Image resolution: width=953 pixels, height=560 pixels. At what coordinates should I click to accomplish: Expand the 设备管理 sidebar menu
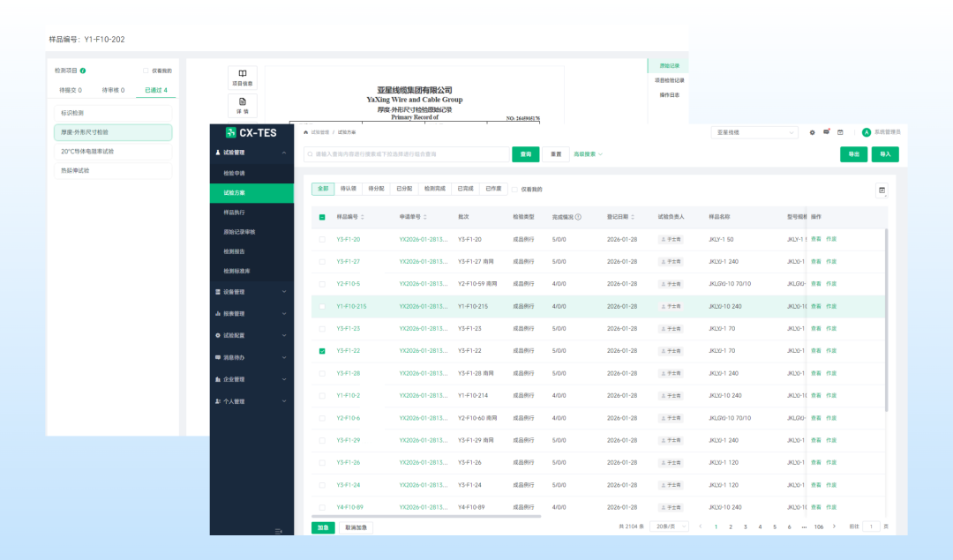(x=251, y=292)
